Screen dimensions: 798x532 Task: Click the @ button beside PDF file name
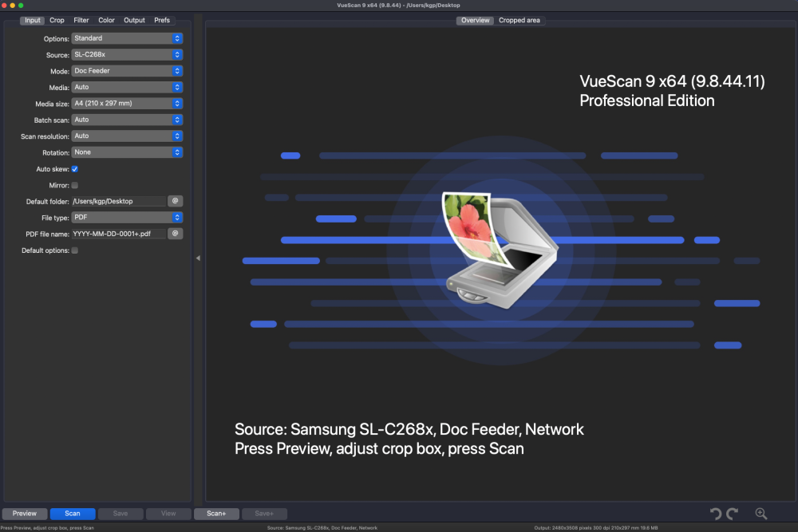175,234
